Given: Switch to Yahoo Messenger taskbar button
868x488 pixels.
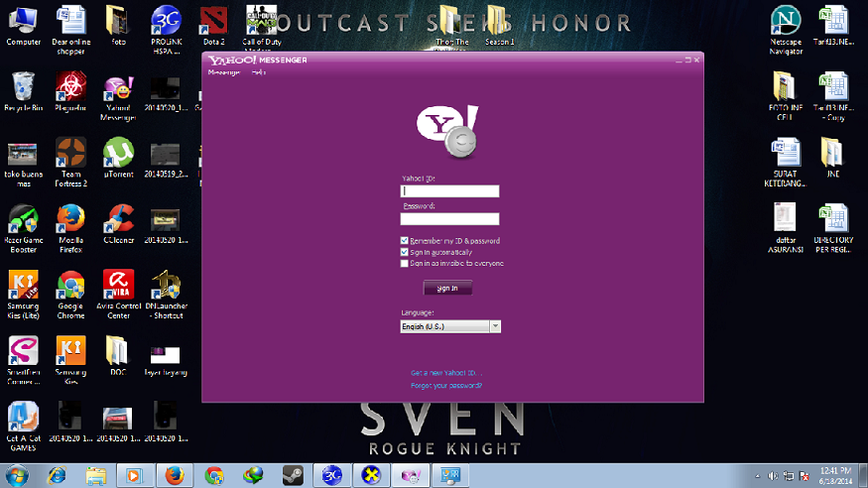Looking at the screenshot, I should pos(411,476).
